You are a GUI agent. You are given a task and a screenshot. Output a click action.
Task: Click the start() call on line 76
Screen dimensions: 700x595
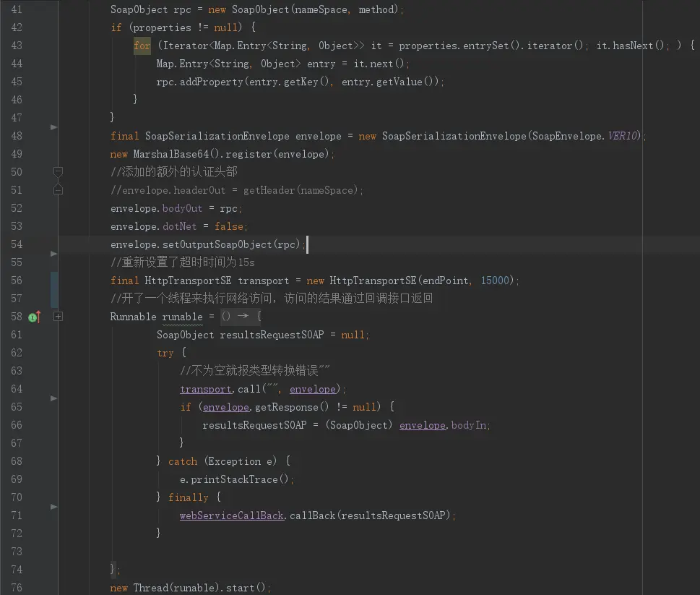pyautogui.click(x=246, y=588)
